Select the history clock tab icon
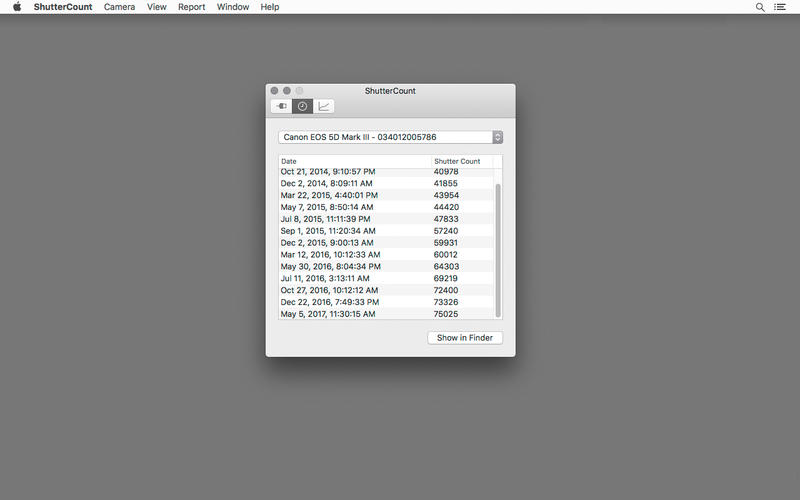The height and width of the screenshot is (500, 800). (x=302, y=106)
